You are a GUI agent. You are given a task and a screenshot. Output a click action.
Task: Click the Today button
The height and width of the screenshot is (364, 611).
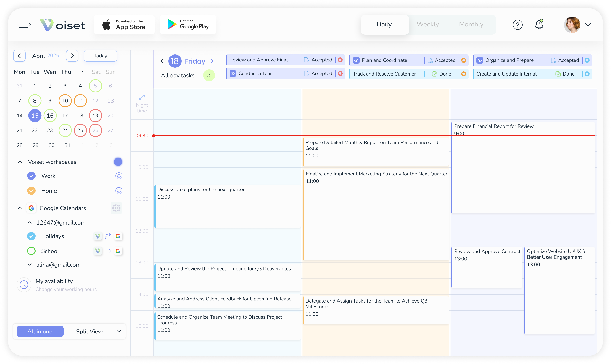(x=100, y=56)
